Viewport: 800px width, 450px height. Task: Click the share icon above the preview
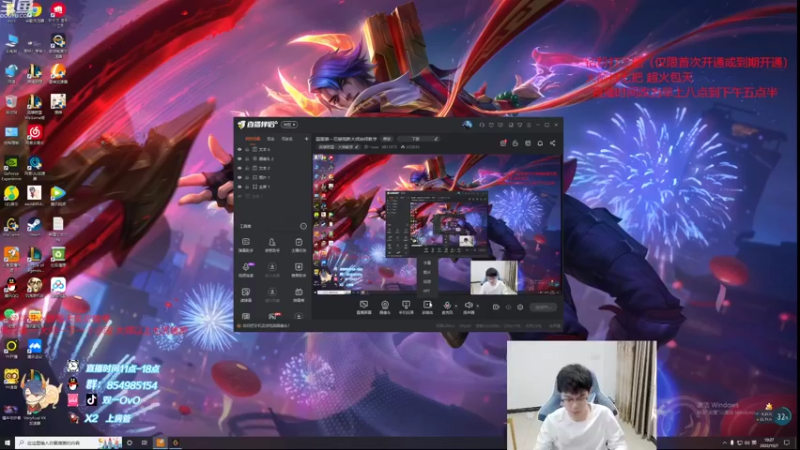pos(553,143)
